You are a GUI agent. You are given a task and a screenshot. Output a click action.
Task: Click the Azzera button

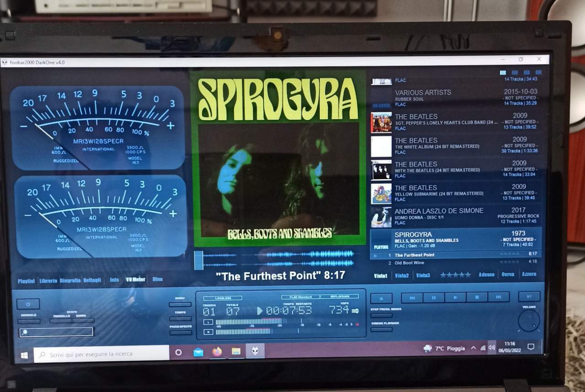529,274
